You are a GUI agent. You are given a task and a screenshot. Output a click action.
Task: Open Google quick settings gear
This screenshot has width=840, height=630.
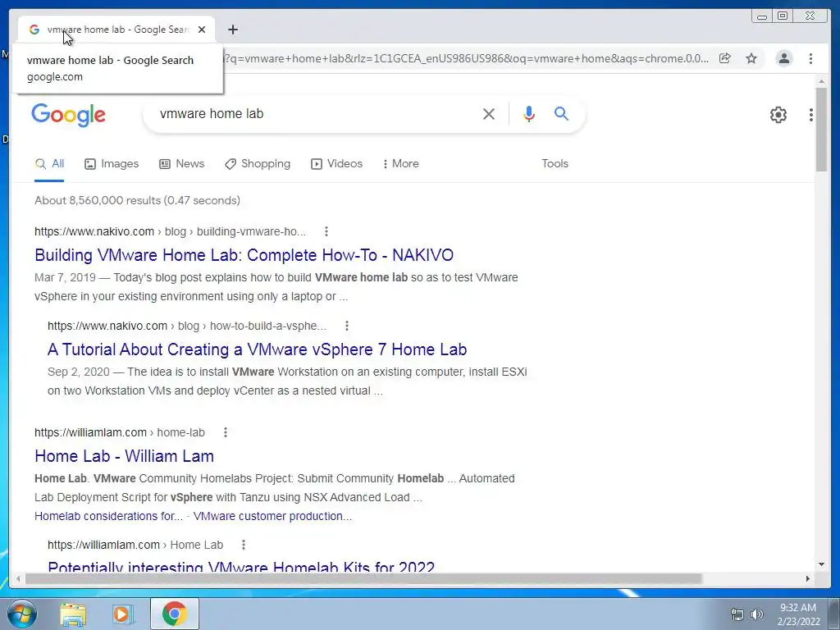click(x=778, y=115)
